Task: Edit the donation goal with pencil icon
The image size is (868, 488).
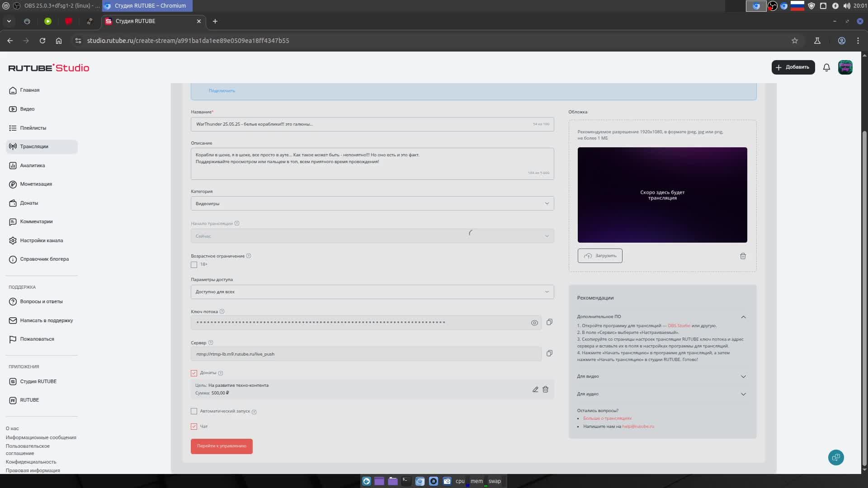Action: coord(535,389)
